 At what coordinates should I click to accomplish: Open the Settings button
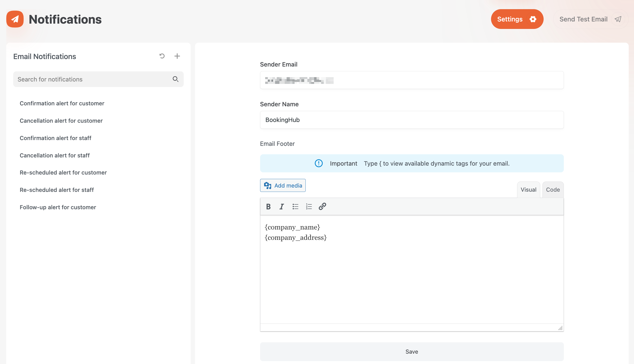517,19
